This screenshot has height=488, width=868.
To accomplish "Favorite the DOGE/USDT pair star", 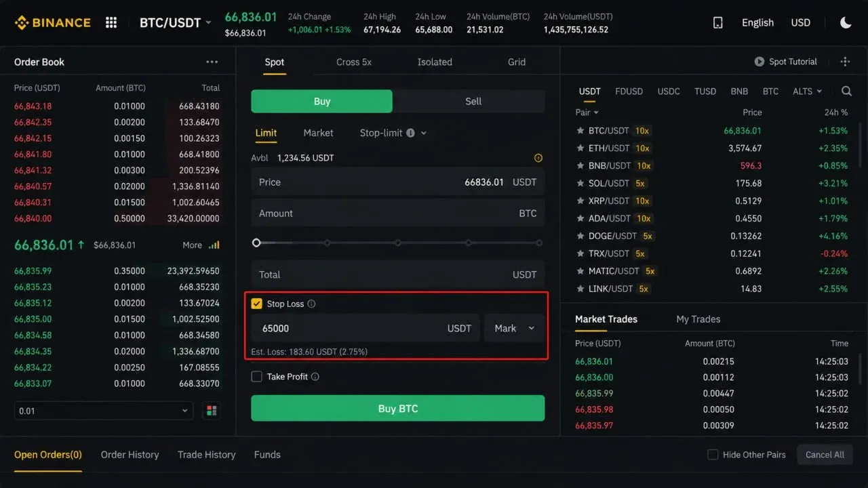I will [x=580, y=236].
